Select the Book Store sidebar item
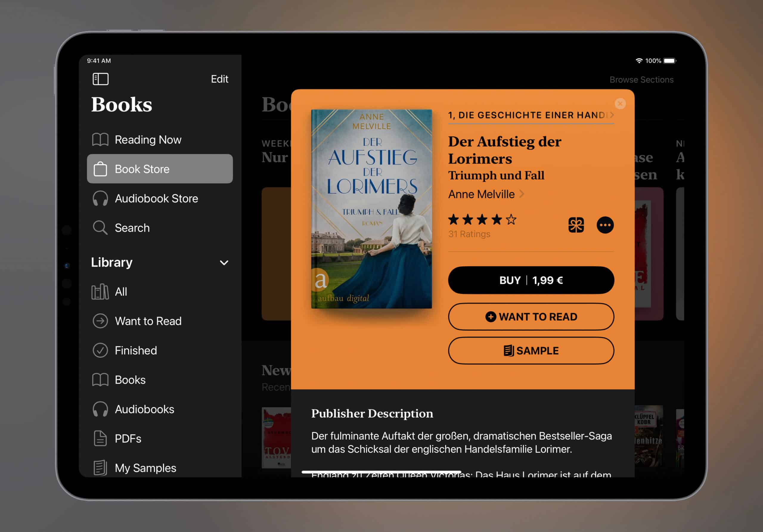 pyautogui.click(x=160, y=169)
